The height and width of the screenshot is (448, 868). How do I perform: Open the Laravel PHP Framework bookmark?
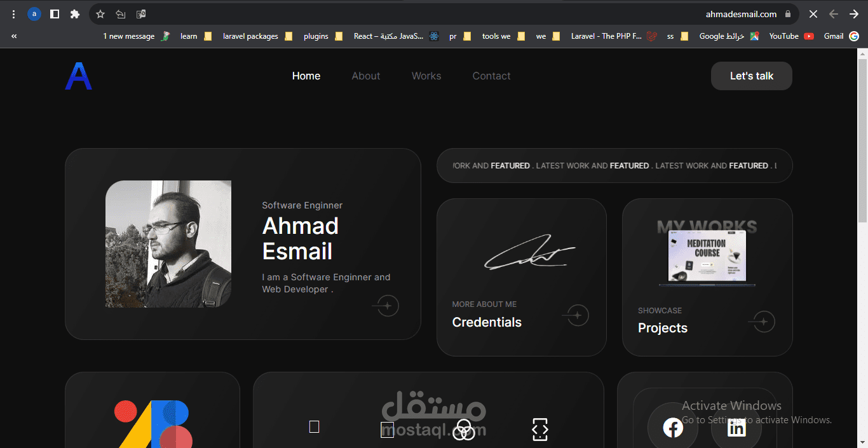614,36
